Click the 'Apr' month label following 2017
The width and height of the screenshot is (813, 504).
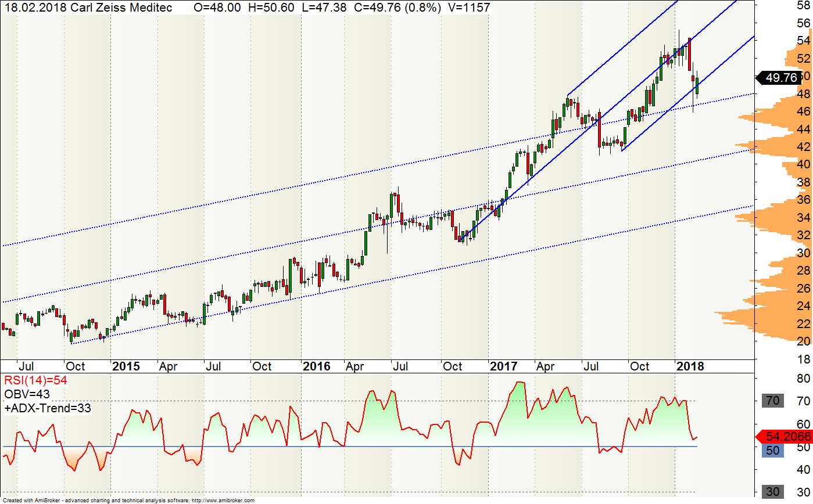(545, 366)
